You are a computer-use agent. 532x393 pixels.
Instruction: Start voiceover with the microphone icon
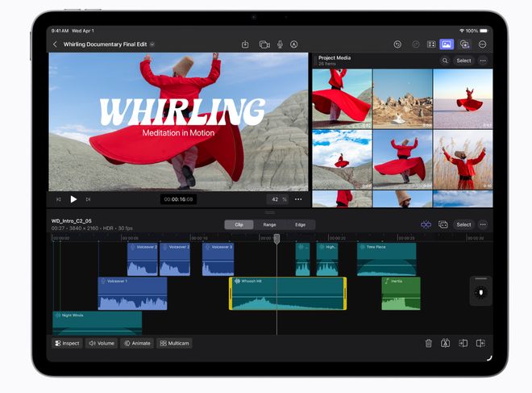[x=280, y=44]
